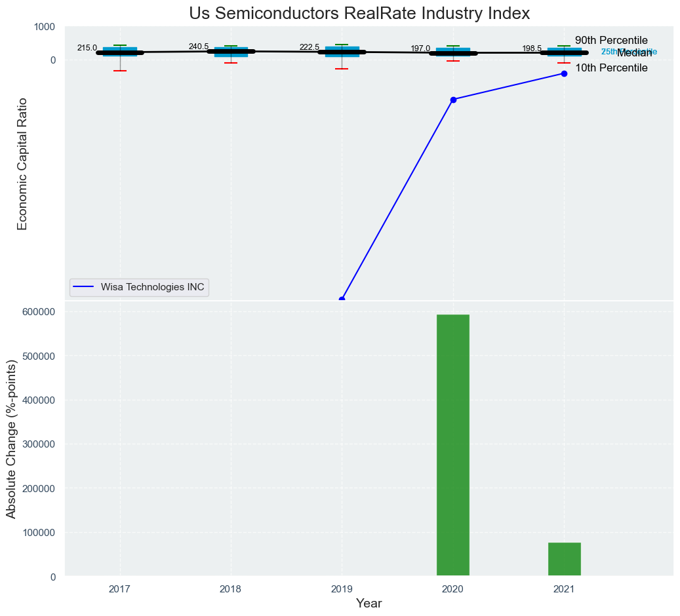680x616 pixels.
Task: Click the 10th Percentile annotation
Action: [611, 68]
